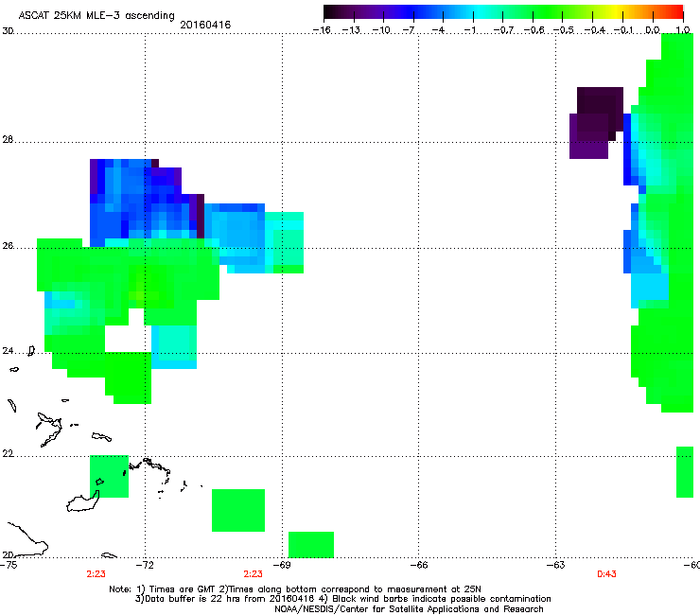Click the -7 colorbar label
The image size is (700, 615).
[409, 30]
